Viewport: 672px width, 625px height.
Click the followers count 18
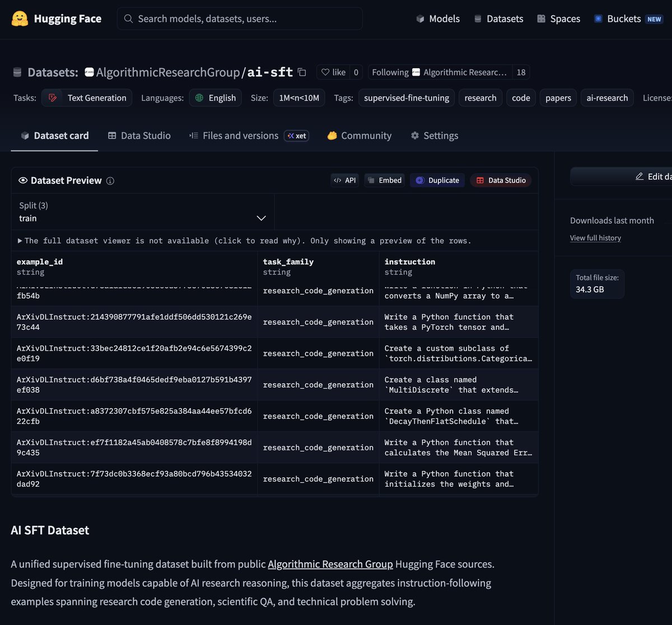pos(521,72)
